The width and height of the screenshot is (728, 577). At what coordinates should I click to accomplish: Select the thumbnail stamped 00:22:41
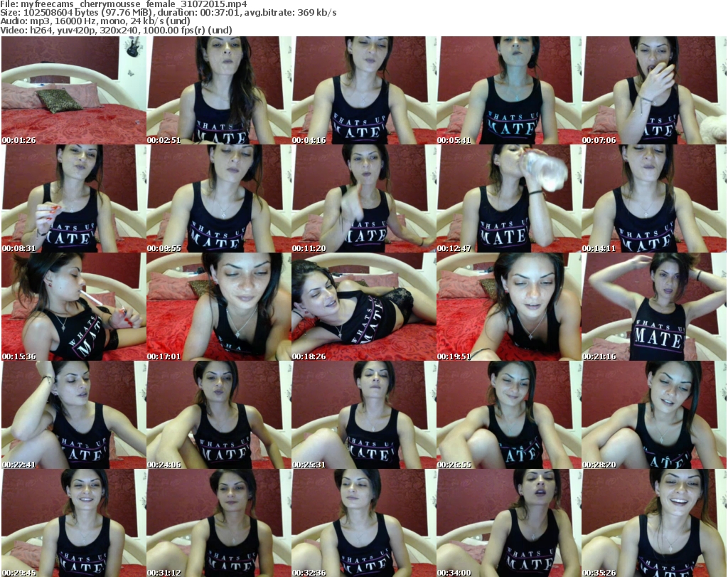(x=74, y=415)
